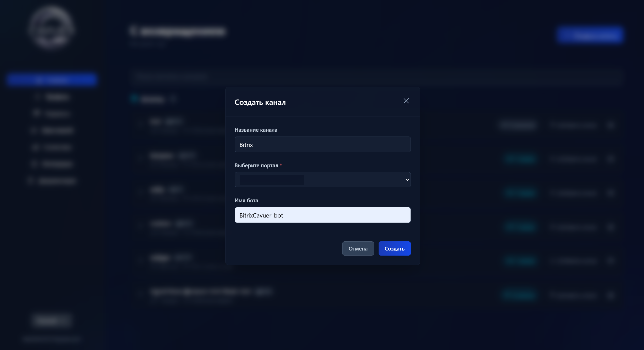
Task: Click the Имя бота label text
Action: point(246,201)
